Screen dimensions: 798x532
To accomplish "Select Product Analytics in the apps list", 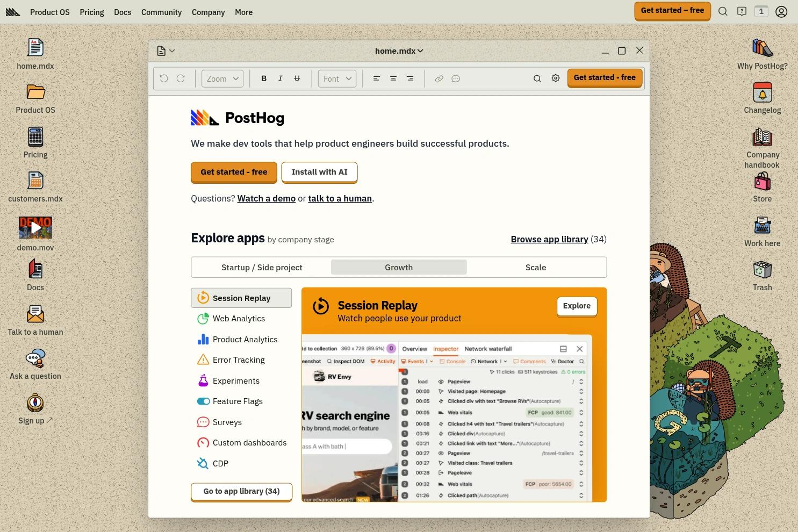I will (x=241, y=339).
